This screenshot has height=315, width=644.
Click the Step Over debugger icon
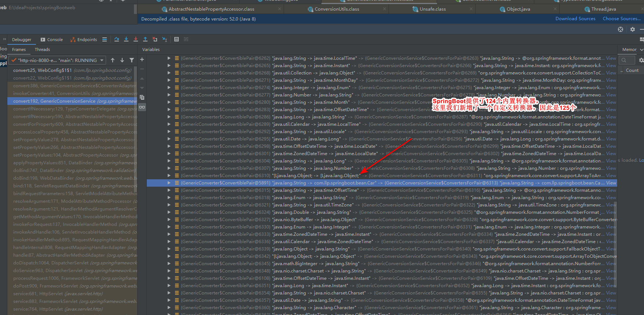[117, 39]
